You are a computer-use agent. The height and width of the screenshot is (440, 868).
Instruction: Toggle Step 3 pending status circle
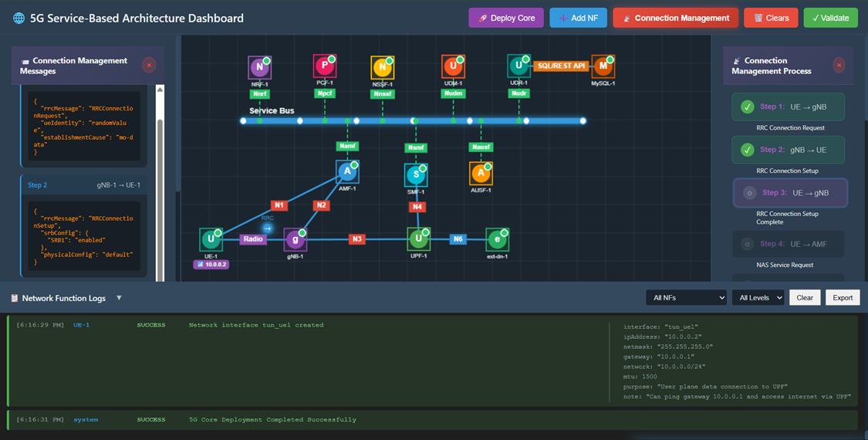[x=748, y=193]
